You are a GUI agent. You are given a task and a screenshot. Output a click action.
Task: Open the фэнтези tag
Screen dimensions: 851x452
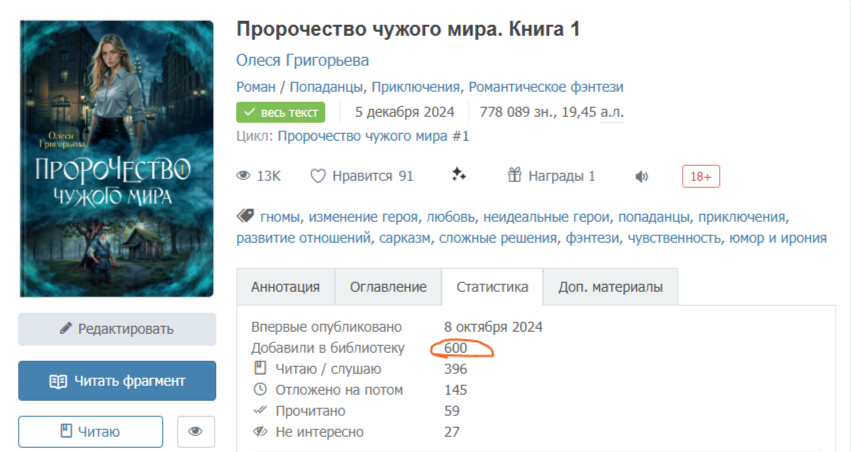pos(592,238)
